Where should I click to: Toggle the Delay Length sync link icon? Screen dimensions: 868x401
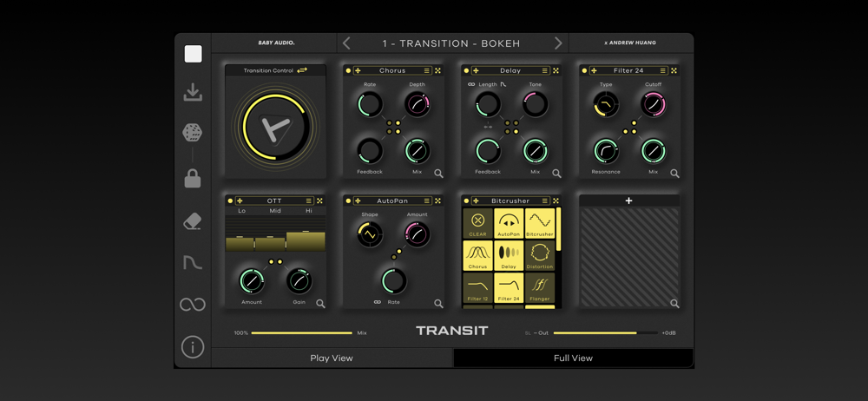click(x=471, y=85)
